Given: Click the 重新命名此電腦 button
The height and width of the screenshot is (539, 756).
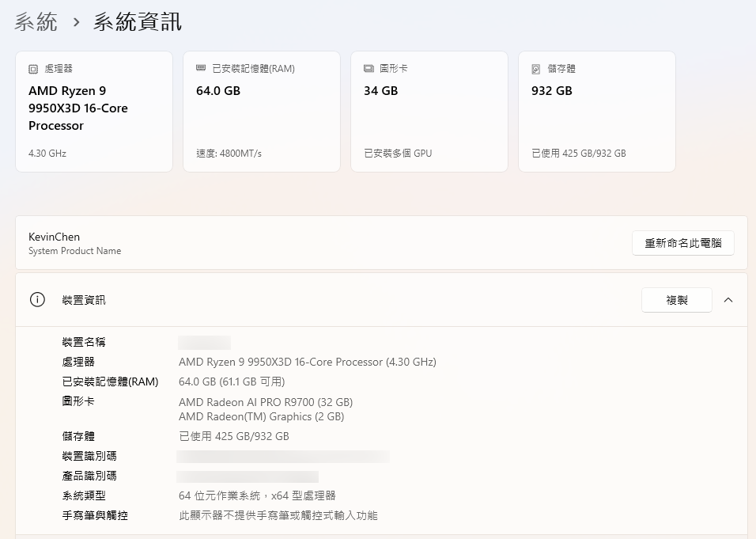Looking at the screenshot, I should (682, 243).
